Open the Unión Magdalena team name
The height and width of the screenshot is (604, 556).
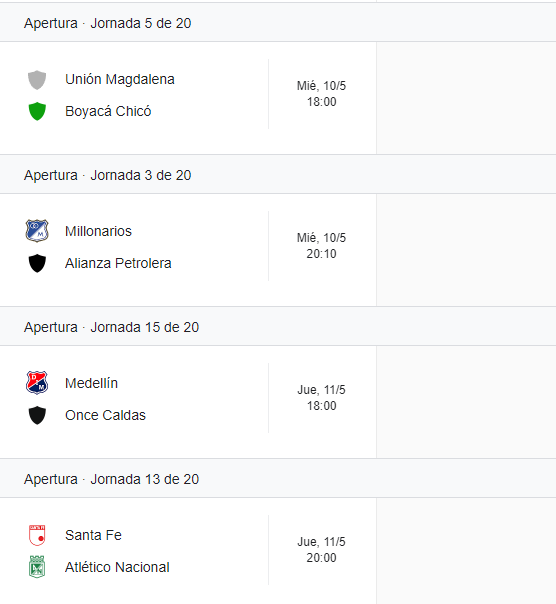click(120, 79)
